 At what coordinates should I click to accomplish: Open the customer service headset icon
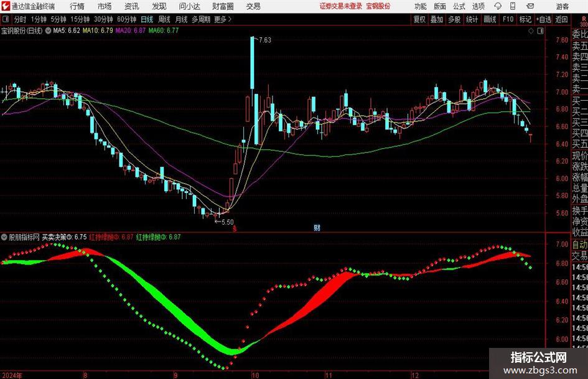[x=498, y=6]
